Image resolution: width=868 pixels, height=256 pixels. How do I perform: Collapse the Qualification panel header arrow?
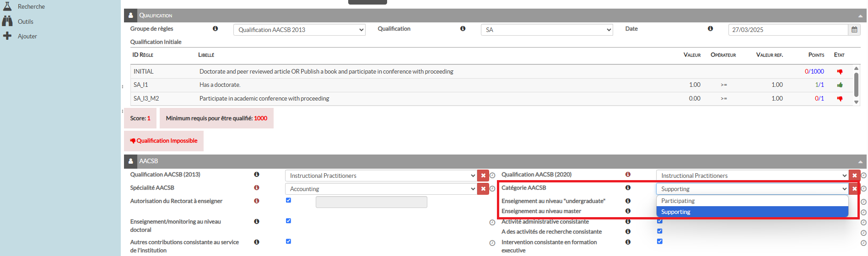[x=860, y=16]
